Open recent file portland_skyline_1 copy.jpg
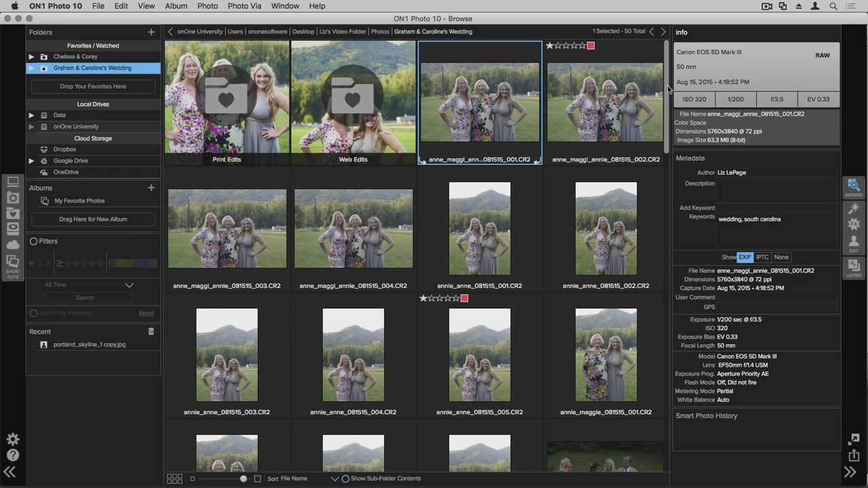Viewport: 868px width, 488px height. 89,344
